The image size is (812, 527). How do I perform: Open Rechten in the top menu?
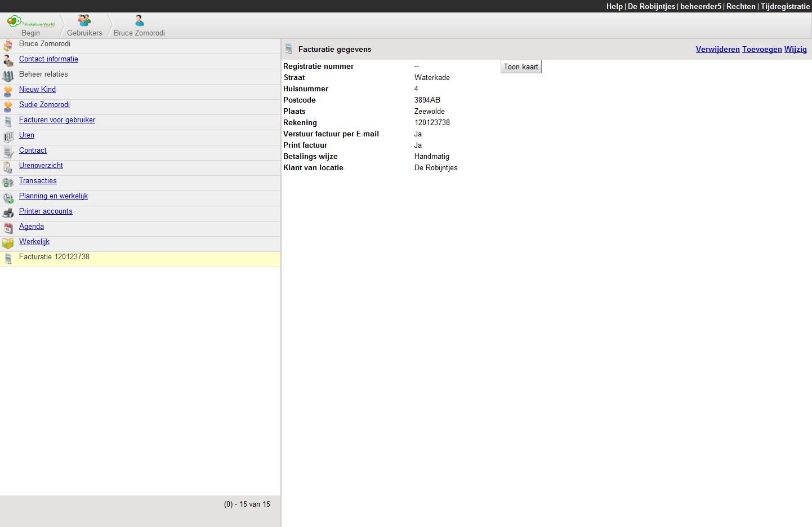[x=740, y=6]
